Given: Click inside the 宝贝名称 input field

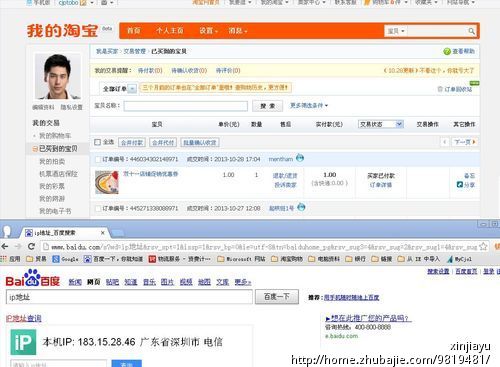Looking at the screenshot, I should pyautogui.click(x=186, y=106).
